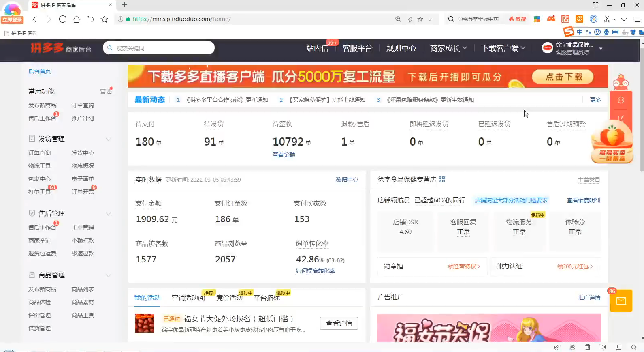Bookmark page with the star icon left of address bar
The height and width of the screenshot is (352, 644).
[104, 19]
